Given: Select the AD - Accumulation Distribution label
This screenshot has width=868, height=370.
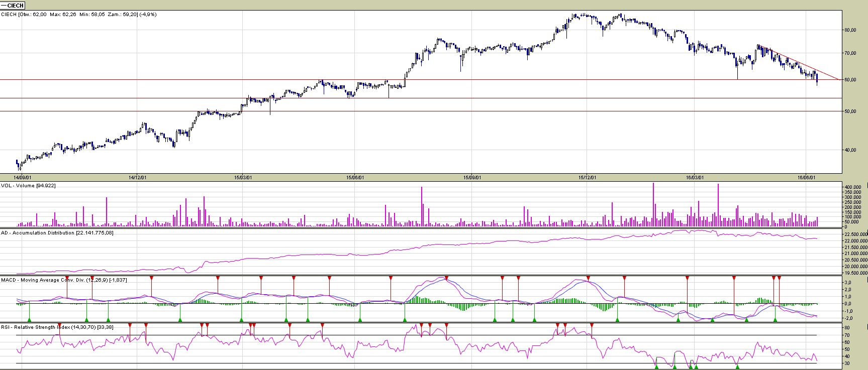Looking at the screenshot, I should [57, 233].
